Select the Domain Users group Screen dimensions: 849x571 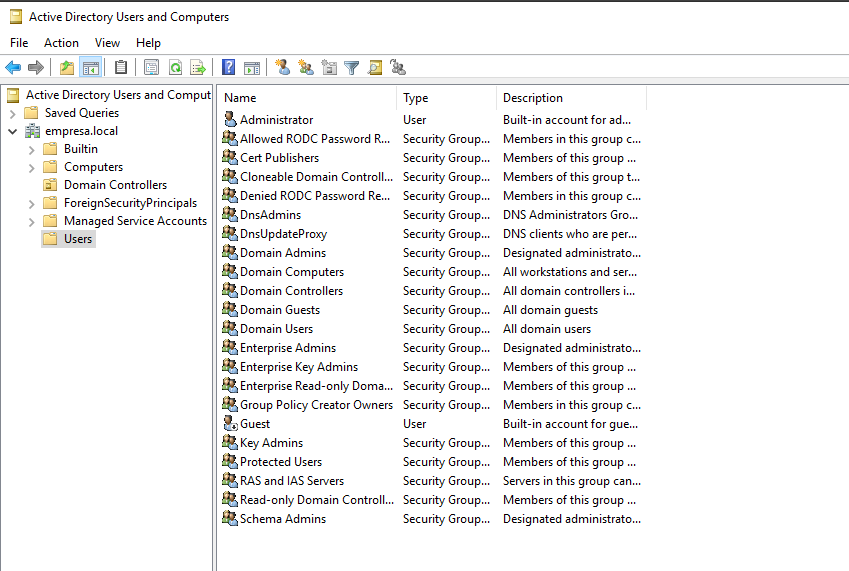pyautogui.click(x=276, y=329)
